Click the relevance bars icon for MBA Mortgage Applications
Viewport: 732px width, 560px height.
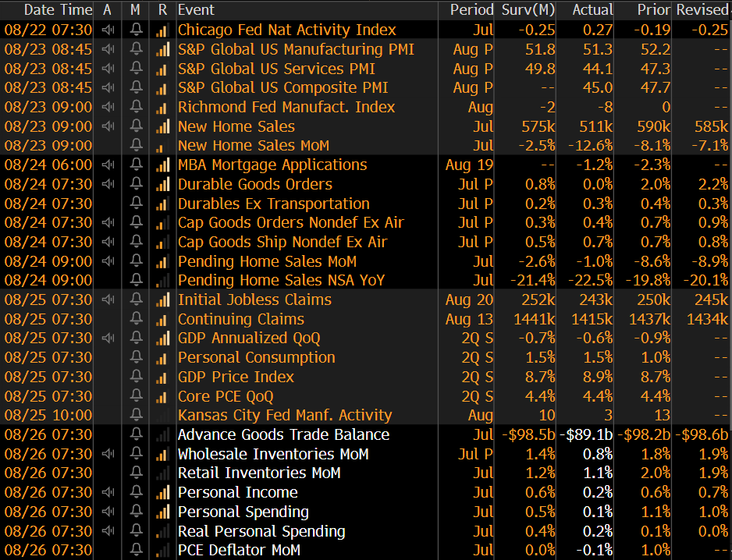162,165
